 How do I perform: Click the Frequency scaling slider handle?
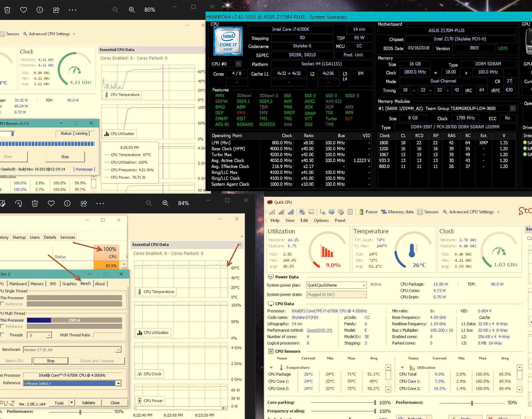375,411
